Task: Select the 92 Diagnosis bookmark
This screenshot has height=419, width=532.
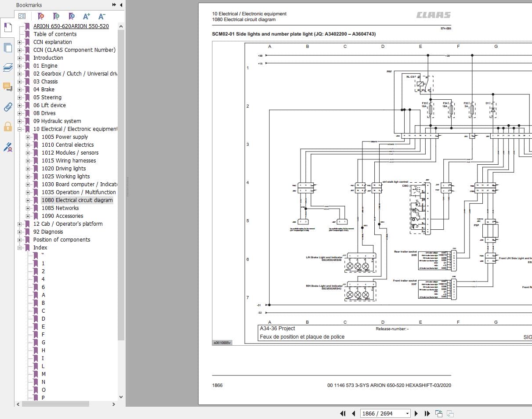Action: point(48,232)
